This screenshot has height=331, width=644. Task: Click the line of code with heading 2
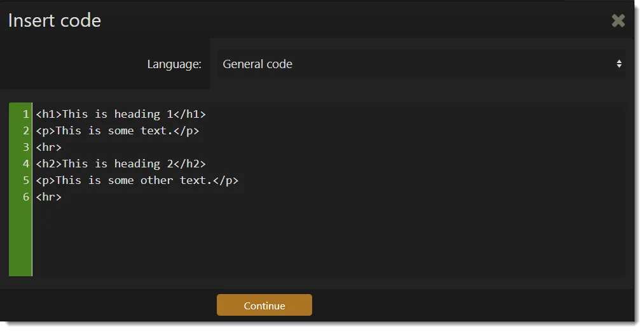click(121, 164)
